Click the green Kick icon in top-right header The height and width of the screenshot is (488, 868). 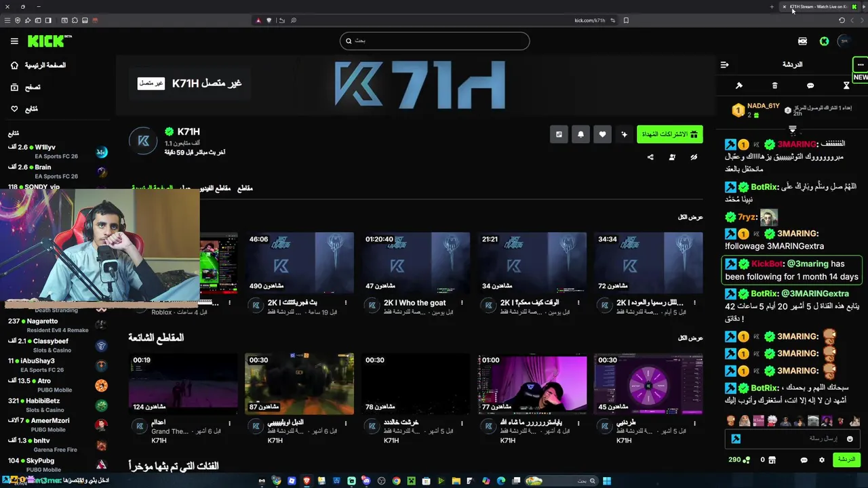point(824,41)
